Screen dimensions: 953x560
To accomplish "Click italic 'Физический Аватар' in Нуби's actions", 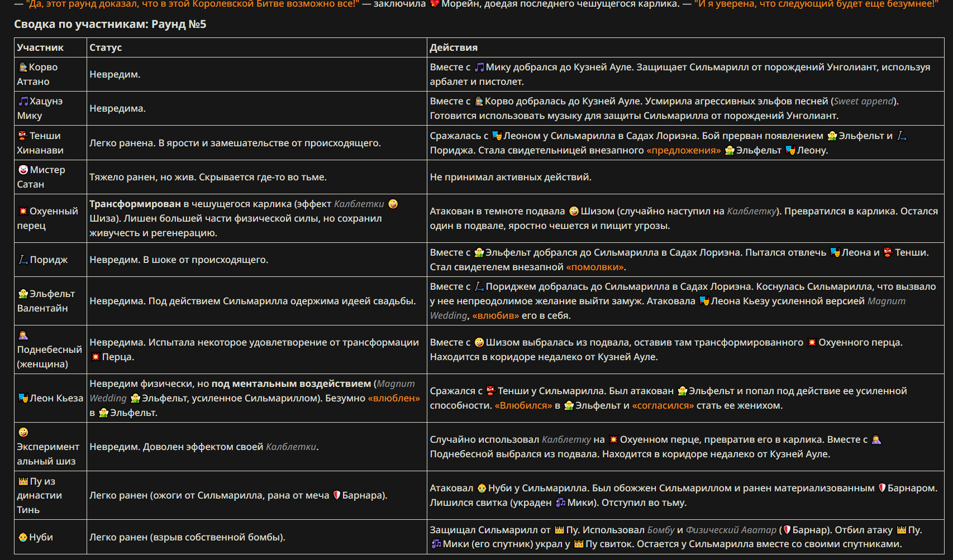I will 731,530.
